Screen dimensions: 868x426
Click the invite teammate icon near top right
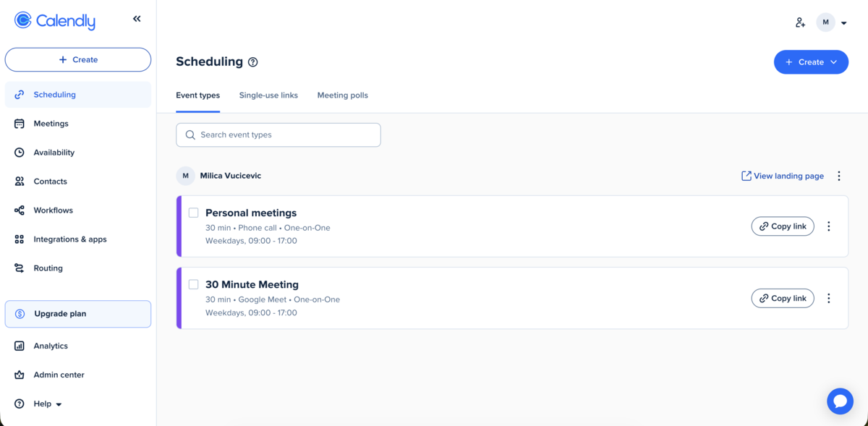coord(800,22)
